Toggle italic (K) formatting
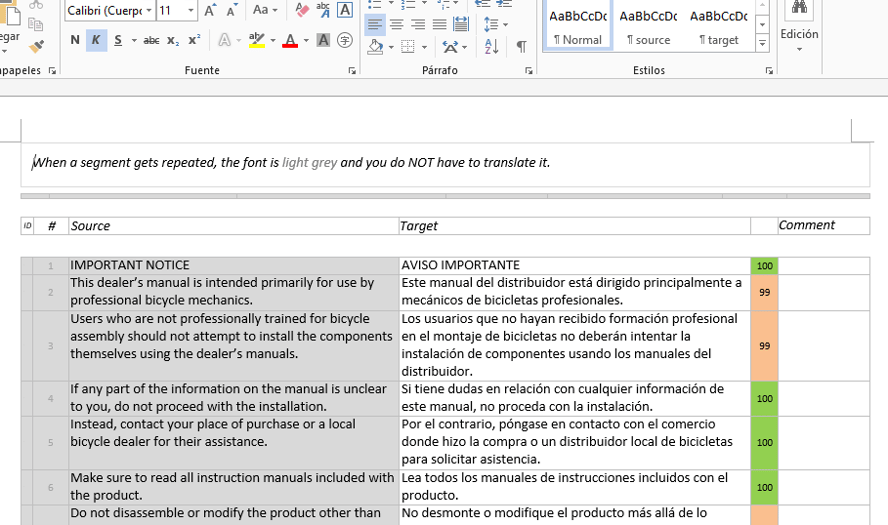The width and height of the screenshot is (888, 525). 96,40
